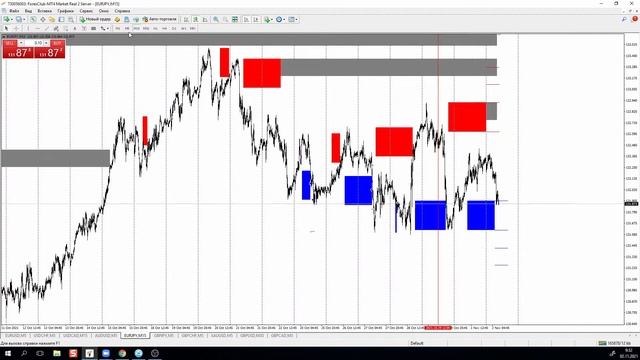Toggle chart shift icon

[256, 19]
